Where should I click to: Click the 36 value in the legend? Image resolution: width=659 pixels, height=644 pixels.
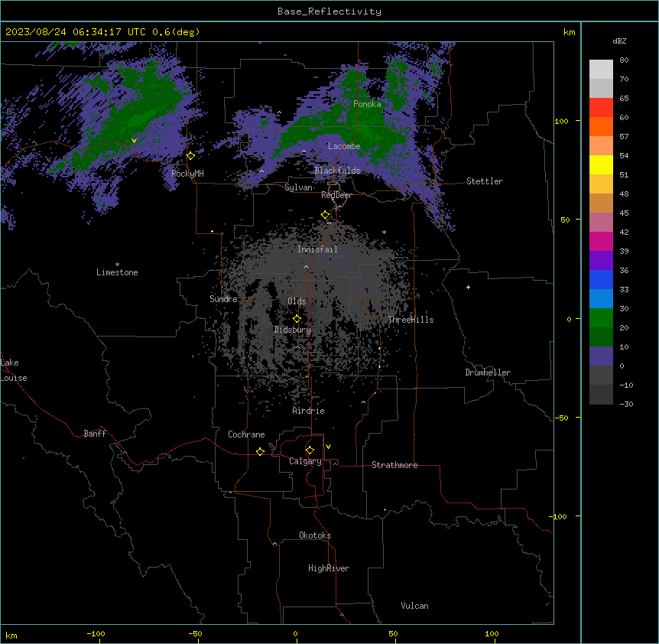(x=624, y=270)
